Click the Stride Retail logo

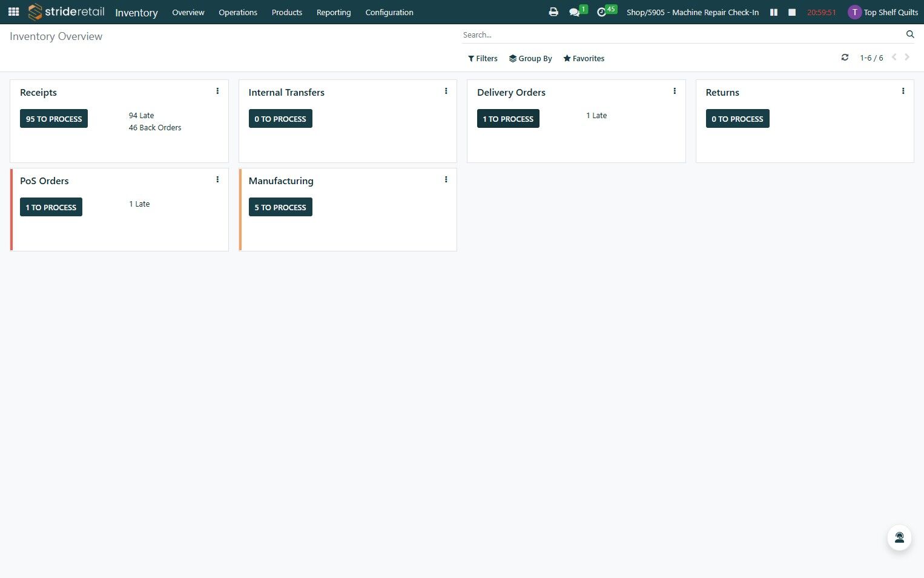(x=67, y=12)
